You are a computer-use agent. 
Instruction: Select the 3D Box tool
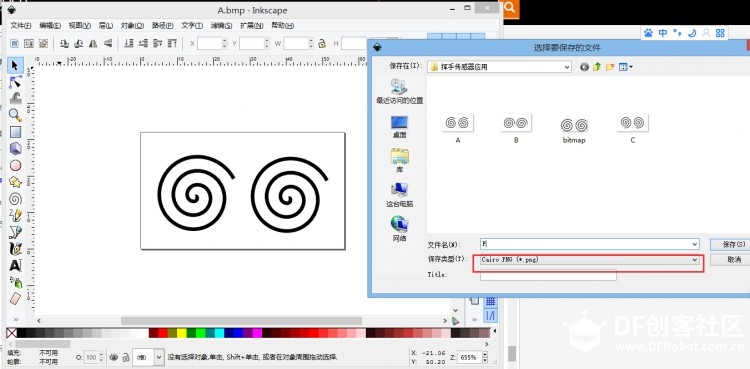tap(15, 148)
